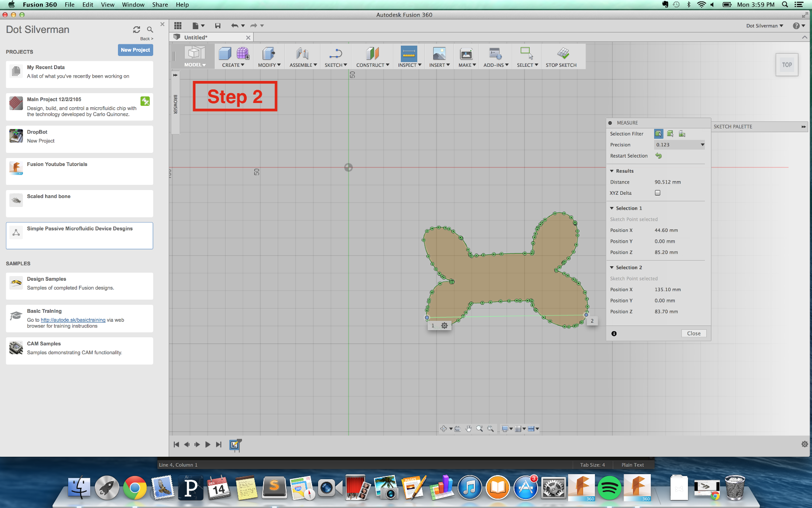Click the Back link in data panel
Viewport: 812px width, 508px height.
[147, 39]
